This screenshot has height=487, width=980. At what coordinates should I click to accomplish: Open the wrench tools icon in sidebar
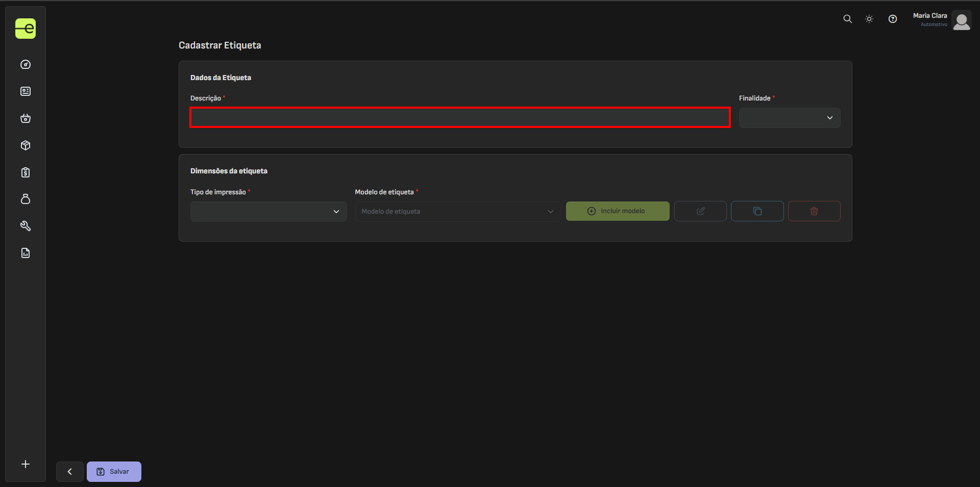pos(26,226)
